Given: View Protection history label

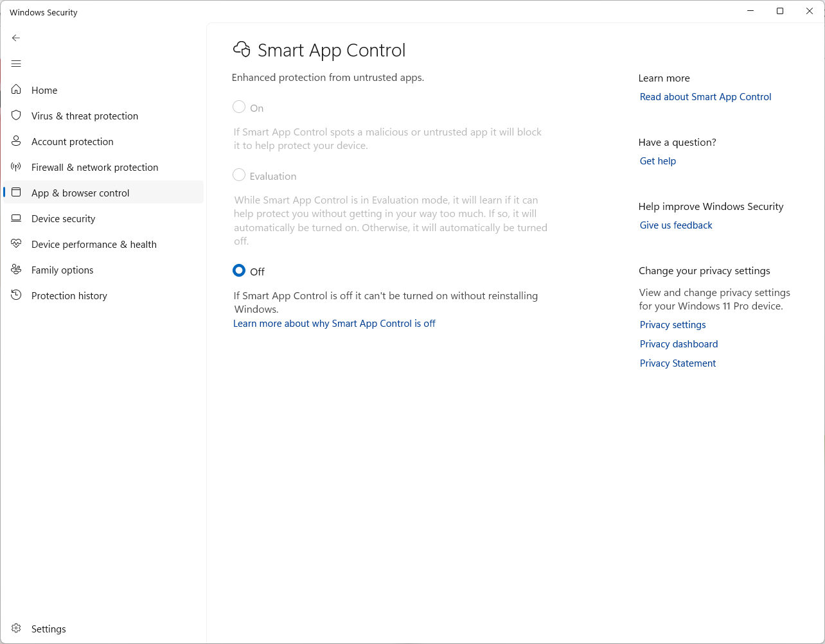Looking at the screenshot, I should tap(69, 295).
